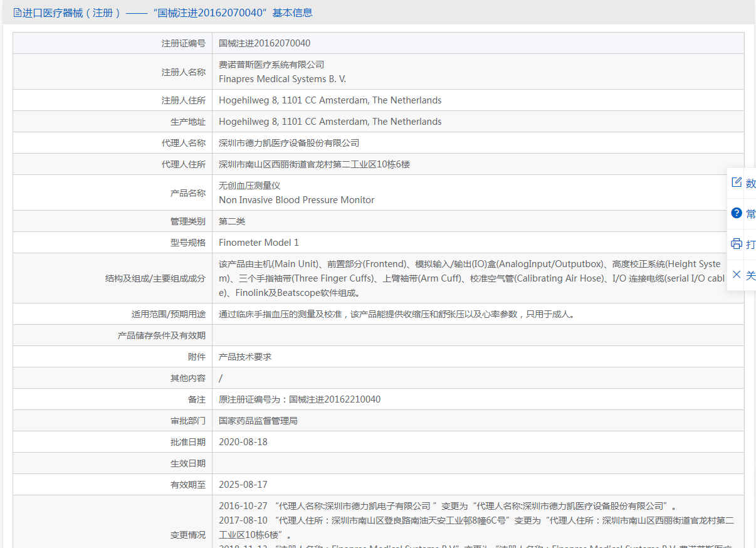Click the product composition text starting 该产品由主机

click(471, 278)
